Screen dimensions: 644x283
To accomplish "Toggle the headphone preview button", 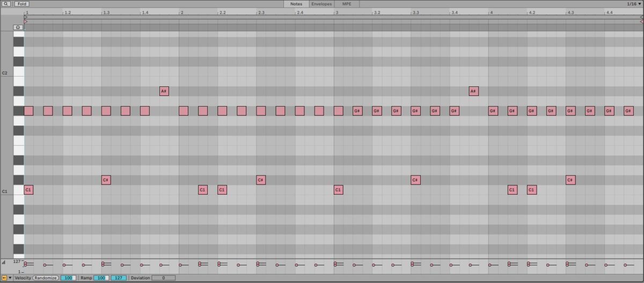I will click(18, 27).
